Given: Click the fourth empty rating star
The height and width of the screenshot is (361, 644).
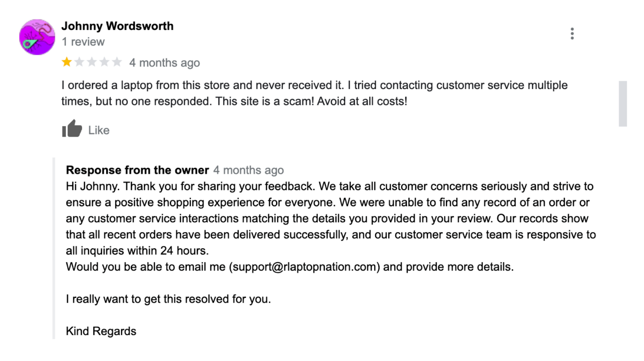Looking at the screenshot, I should pyautogui.click(x=104, y=62).
